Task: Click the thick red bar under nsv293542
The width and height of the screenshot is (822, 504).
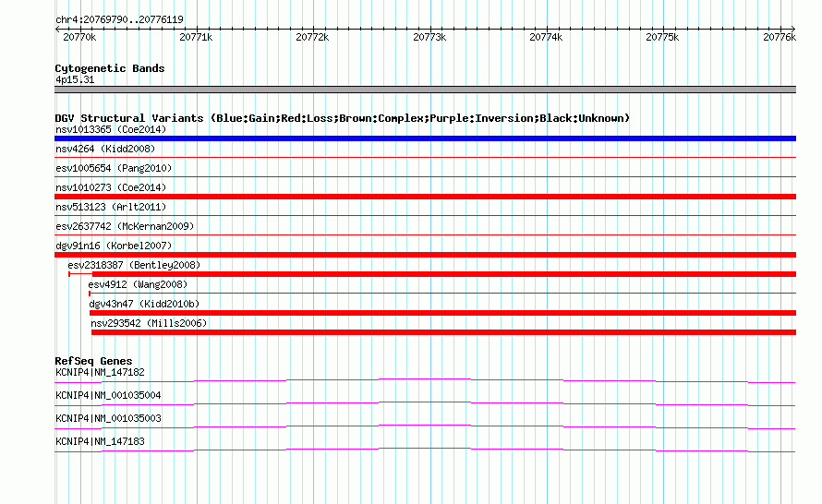Action: [x=443, y=332]
